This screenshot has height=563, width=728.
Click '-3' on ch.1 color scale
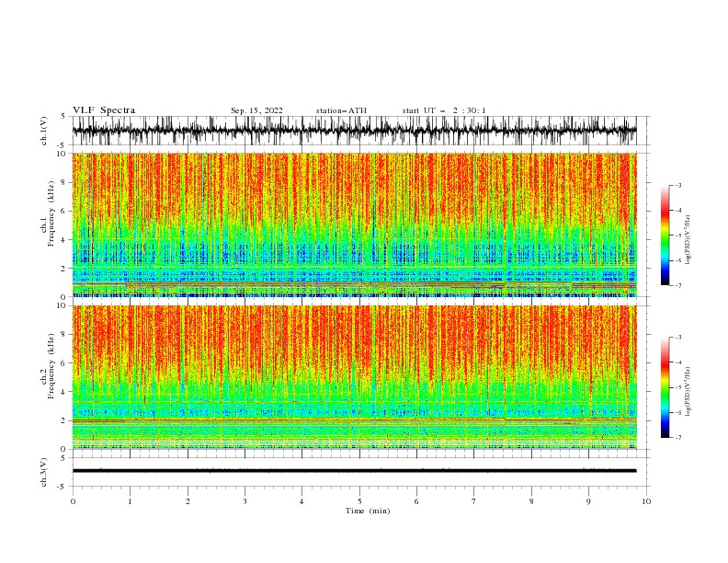pyautogui.click(x=678, y=185)
